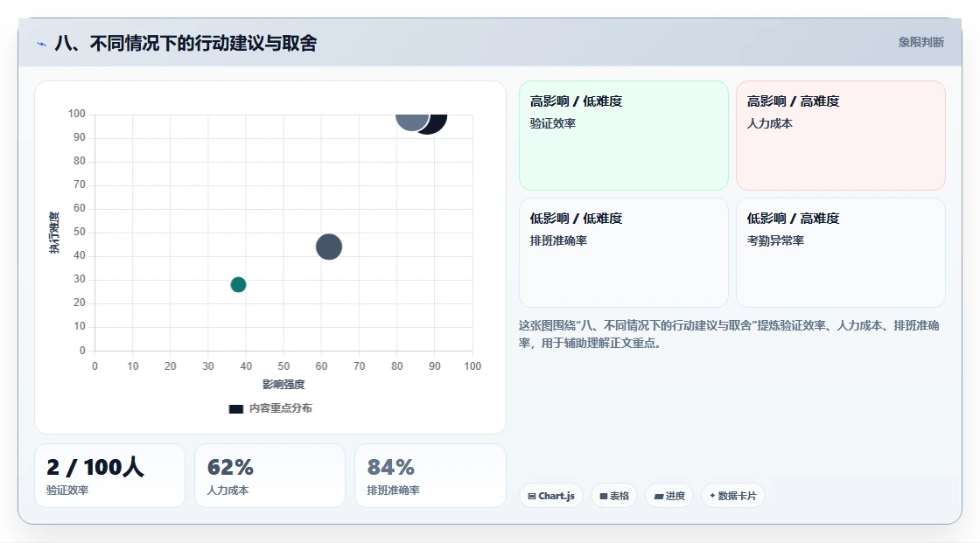Click the 表格 tag chip
This screenshot has height=543, width=980.
point(613,496)
